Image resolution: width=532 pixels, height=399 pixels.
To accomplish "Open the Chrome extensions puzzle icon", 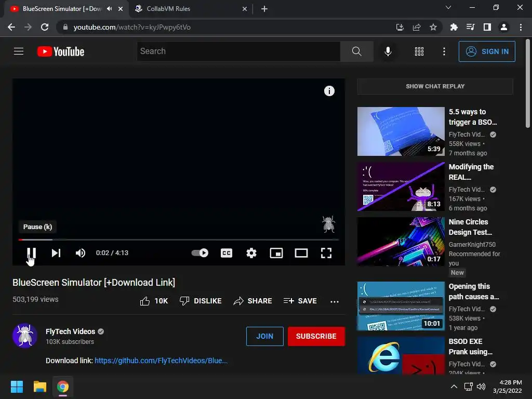I will pos(454,27).
